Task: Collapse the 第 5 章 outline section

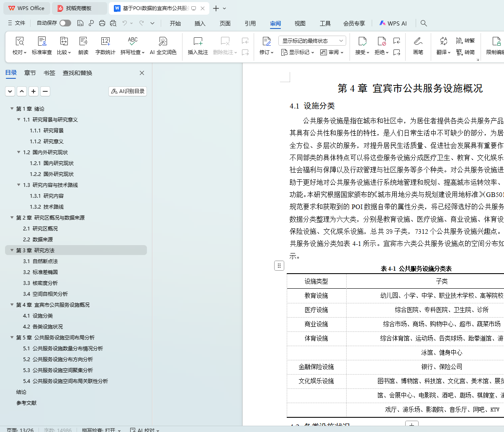Action: [x=12, y=338]
